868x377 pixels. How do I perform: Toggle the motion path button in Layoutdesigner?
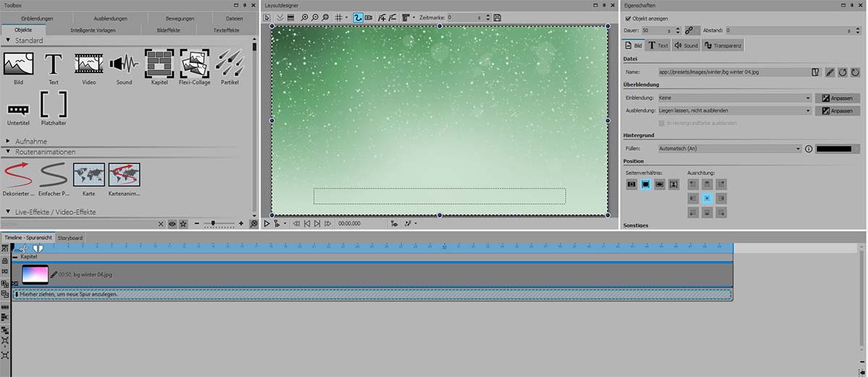click(358, 17)
